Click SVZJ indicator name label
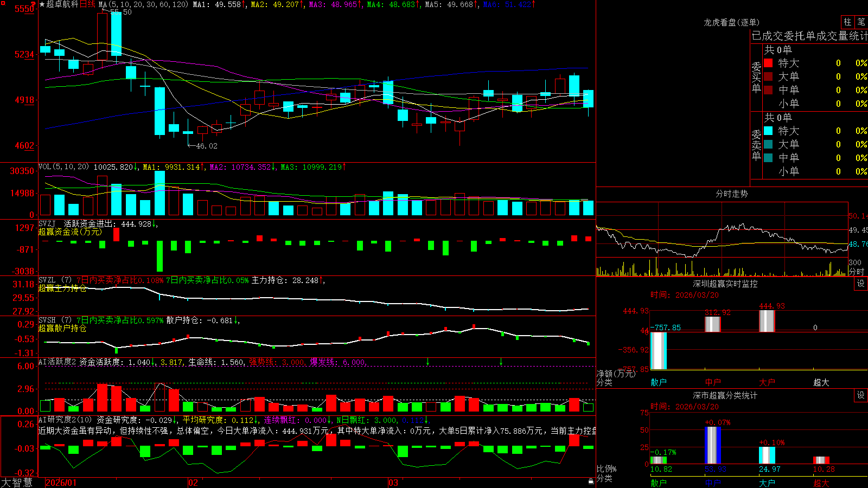The height and width of the screenshot is (488, 868). click(x=47, y=224)
